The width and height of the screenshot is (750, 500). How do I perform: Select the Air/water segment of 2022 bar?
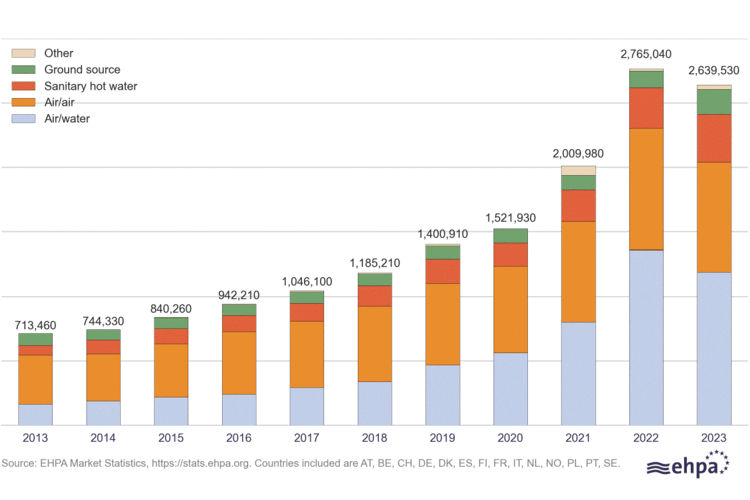pos(646,337)
